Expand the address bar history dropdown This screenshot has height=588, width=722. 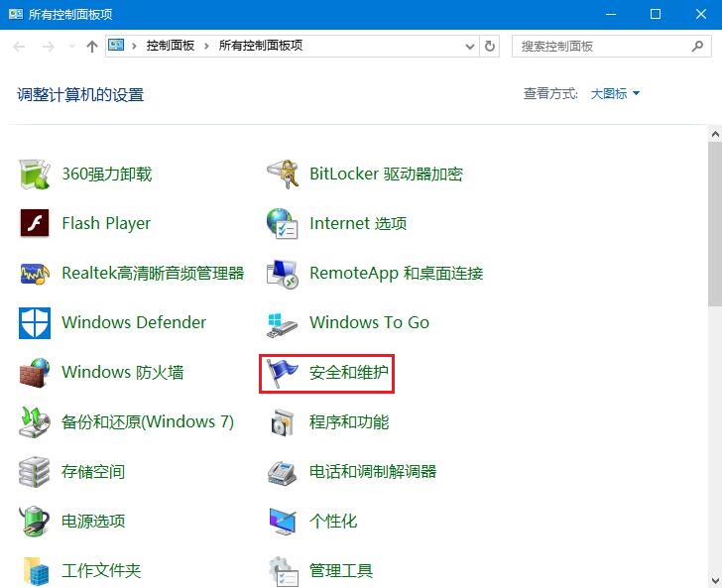tap(470, 46)
